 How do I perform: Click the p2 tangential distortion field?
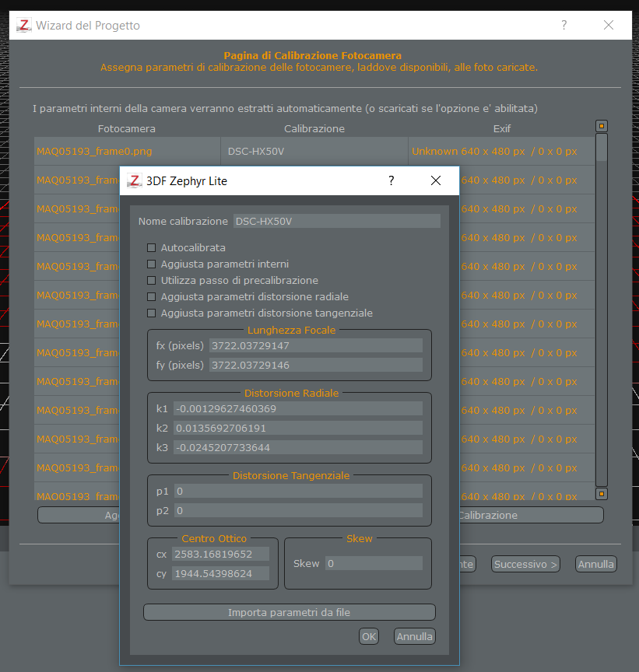coord(298,510)
